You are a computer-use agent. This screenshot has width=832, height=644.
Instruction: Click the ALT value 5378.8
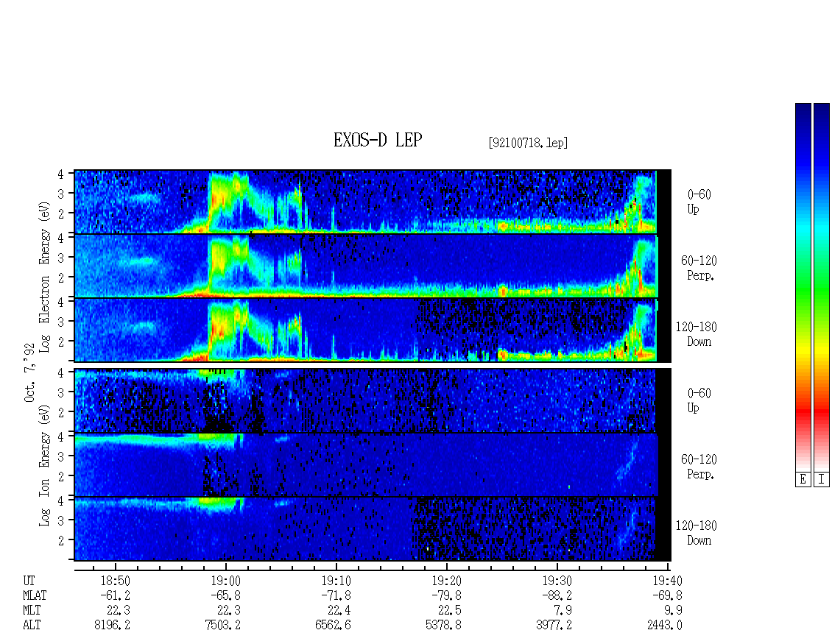(443, 626)
